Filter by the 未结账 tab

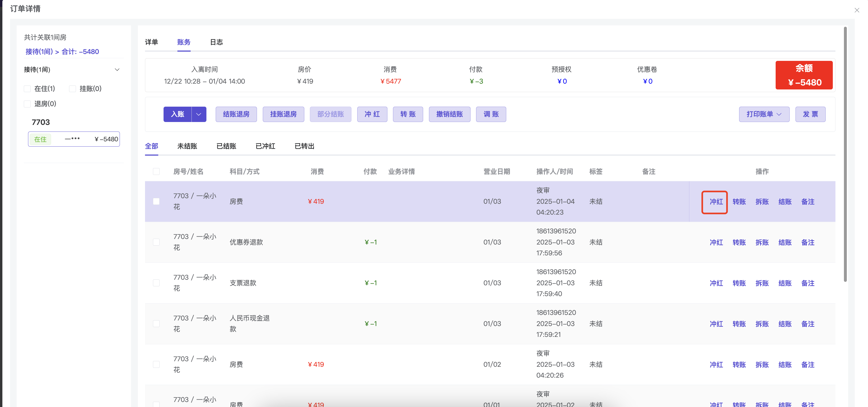pyautogui.click(x=187, y=146)
